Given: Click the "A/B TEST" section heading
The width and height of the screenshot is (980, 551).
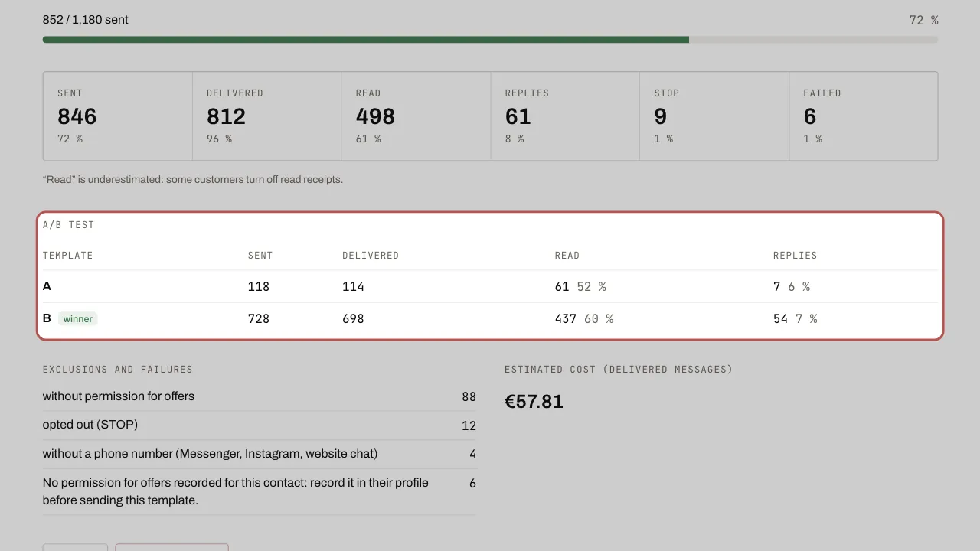Looking at the screenshot, I should tap(69, 225).
